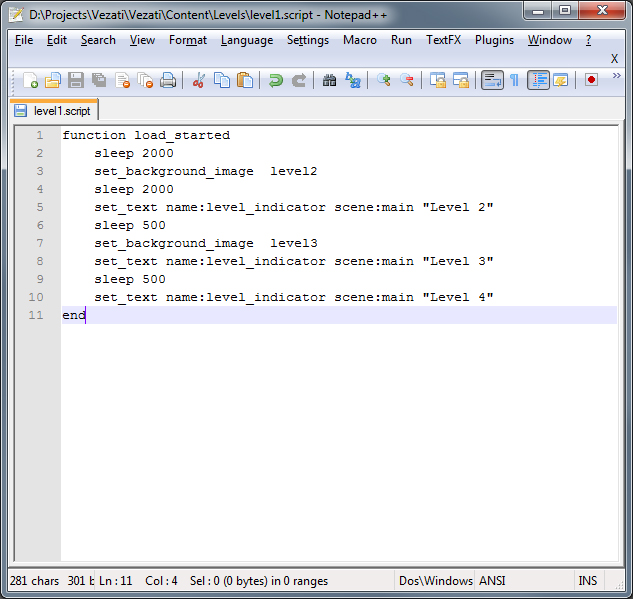Screen dimensions: 633x599
Task: Click 'Ln : 11' status bar entry
Action: pos(115,581)
